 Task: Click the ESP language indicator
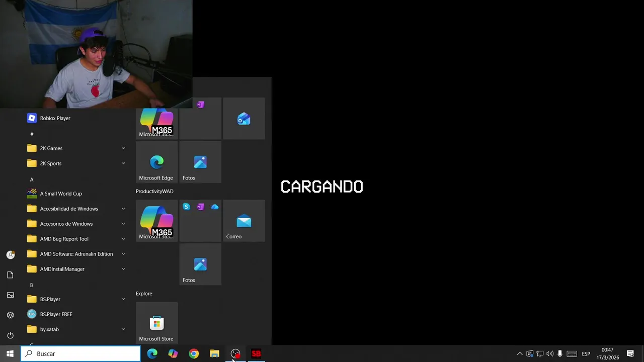tap(586, 354)
